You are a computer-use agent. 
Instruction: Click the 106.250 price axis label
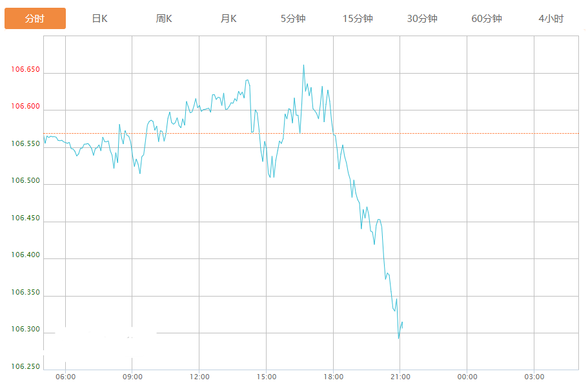pos(26,367)
